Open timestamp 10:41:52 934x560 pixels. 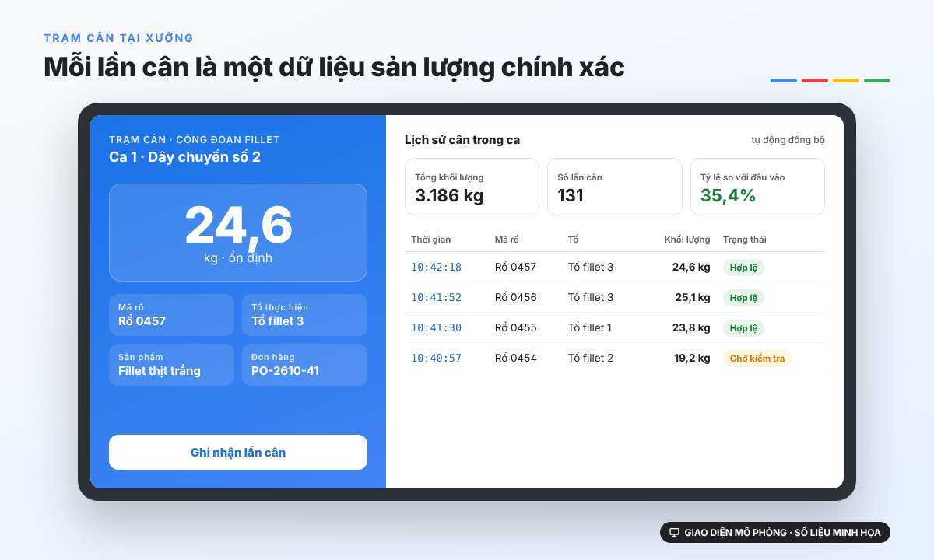[437, 297]
